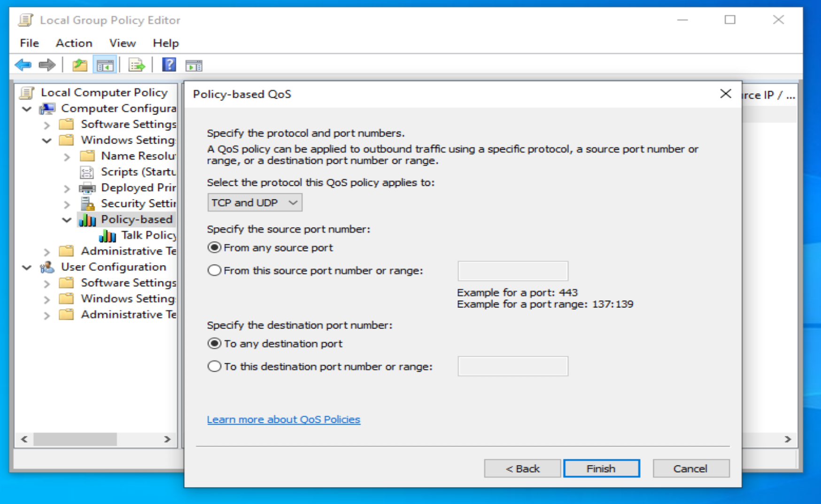Open the TCP and UDP protocol dropdown
This screenshot has height=504, width=821.
[254, 203]
